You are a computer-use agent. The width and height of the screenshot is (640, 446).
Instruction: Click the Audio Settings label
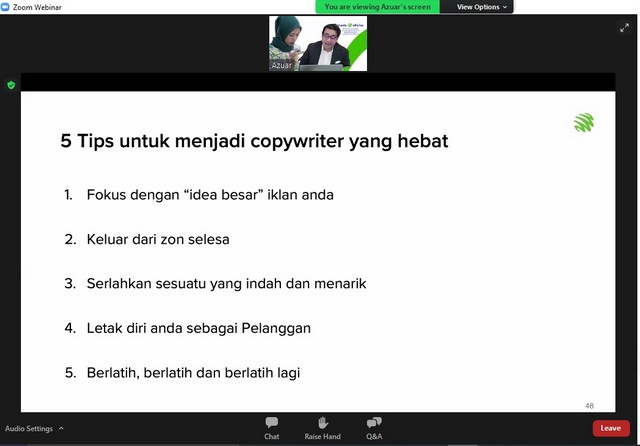[29, 428]
